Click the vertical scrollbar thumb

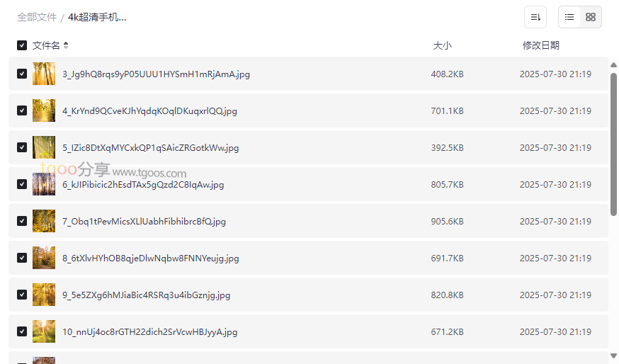point(613,142)
